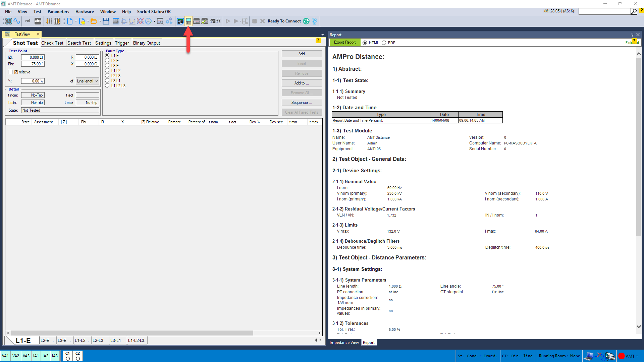Switch to the Search Test tab
The width and height of the screenshot is (644, 362).
tap(79, 43)
